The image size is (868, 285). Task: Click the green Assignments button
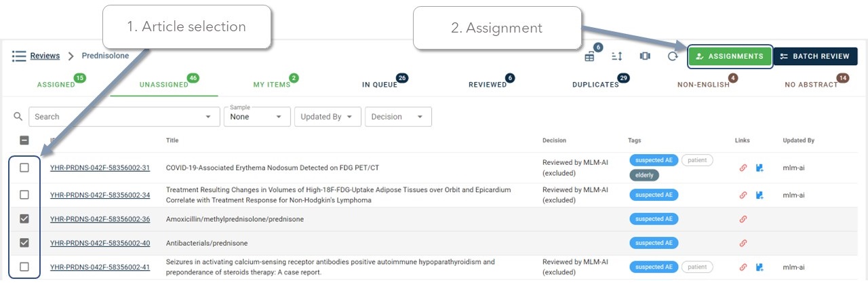point(730,56)
